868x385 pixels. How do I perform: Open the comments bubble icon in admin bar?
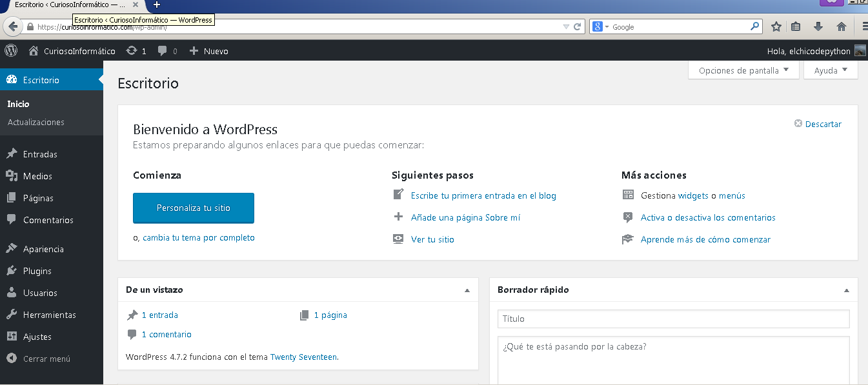pos(163,50)
